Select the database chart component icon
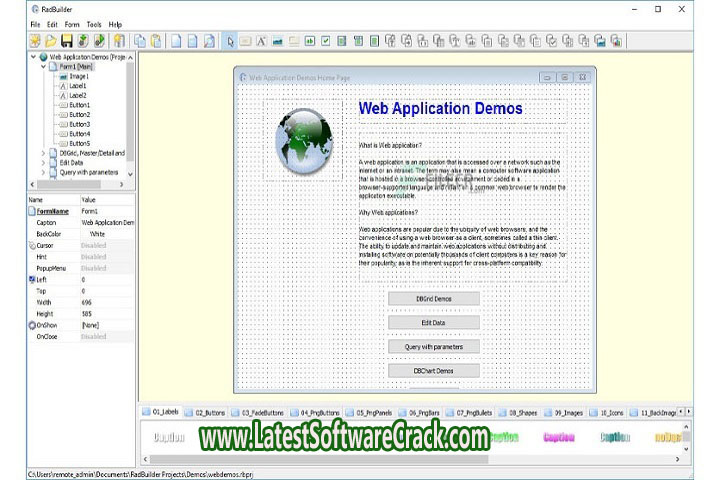This screenshot has height=480, width=720. coord(616,41)
